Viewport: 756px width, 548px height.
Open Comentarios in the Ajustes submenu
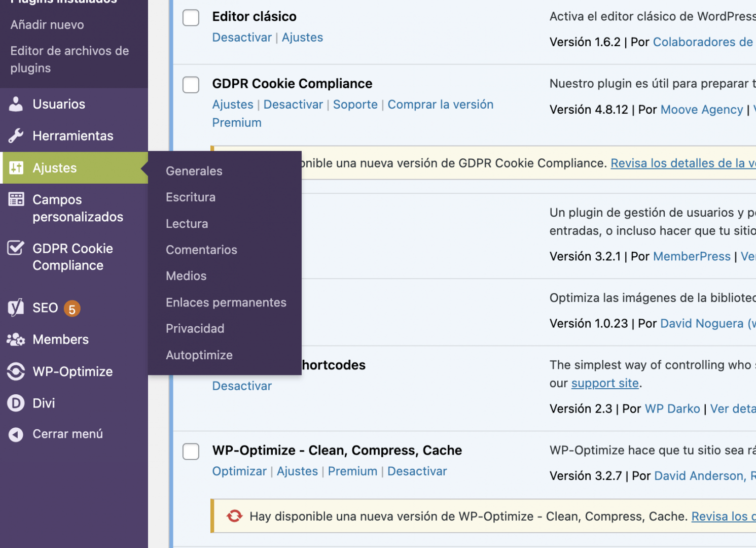point(202,250)
